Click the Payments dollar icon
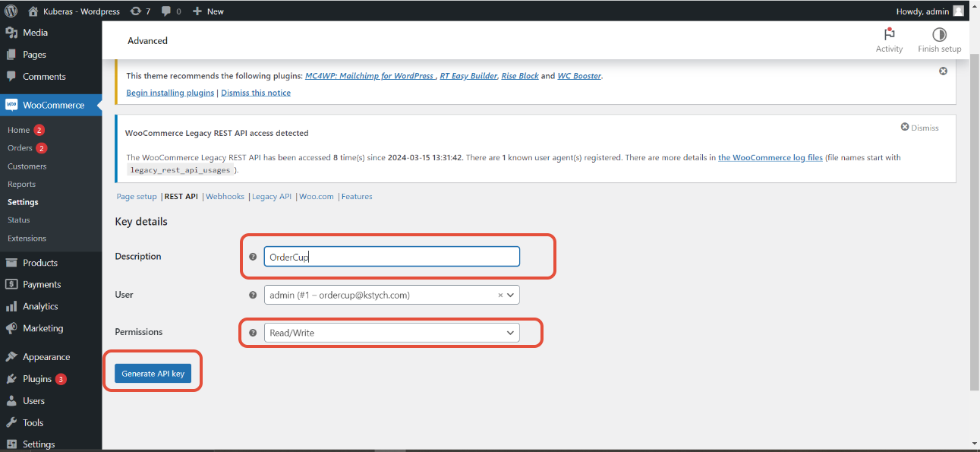This screenshot has width=980, height=452. click(x=11, y=284)
